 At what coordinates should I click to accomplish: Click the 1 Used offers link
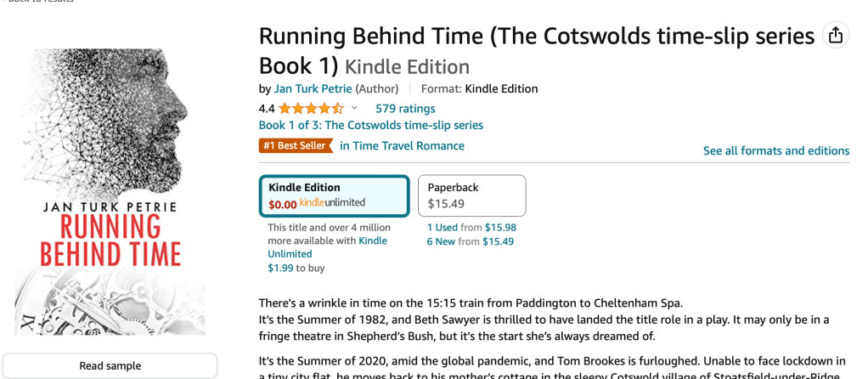pos(442,228)
